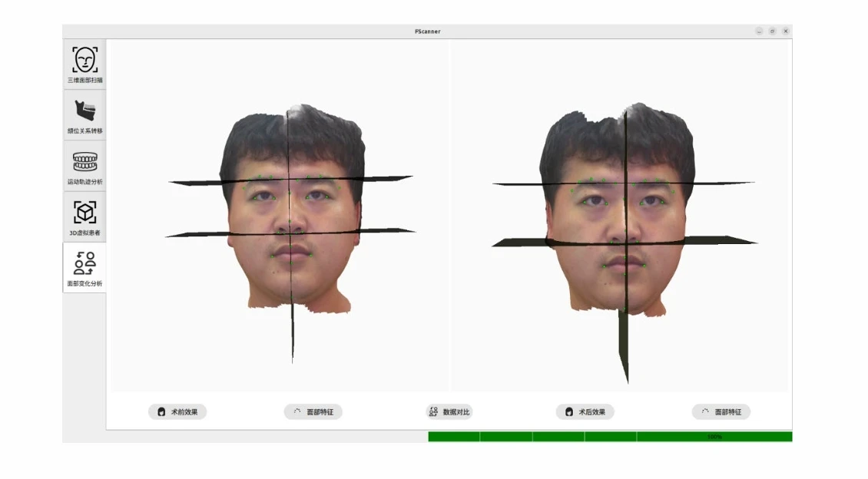Click 面部特征 button under the right face
The height and width of the screenshot is (479, 868).
point(721,411)
